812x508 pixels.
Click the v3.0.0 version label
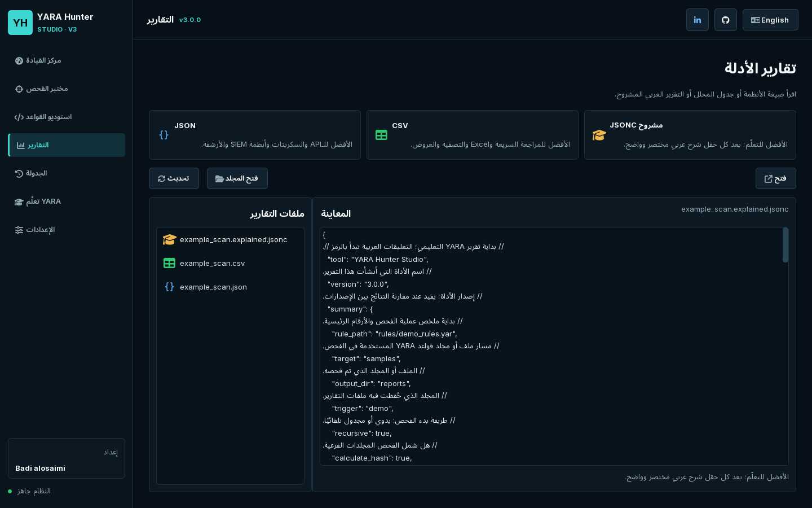coord(190,20)
